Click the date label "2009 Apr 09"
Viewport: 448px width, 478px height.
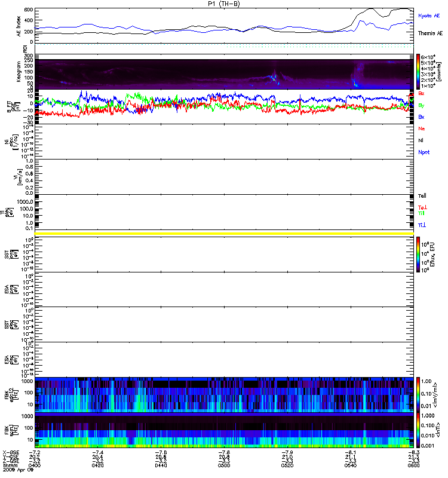click(18, 470)
